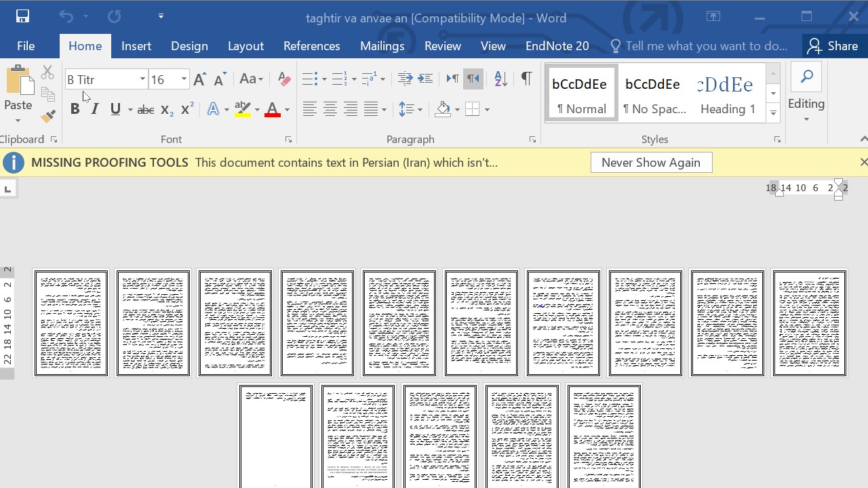This screenshot has height=488, width=868.
Task: Click the Paste clipboard icon
Action: pos(19,80)
